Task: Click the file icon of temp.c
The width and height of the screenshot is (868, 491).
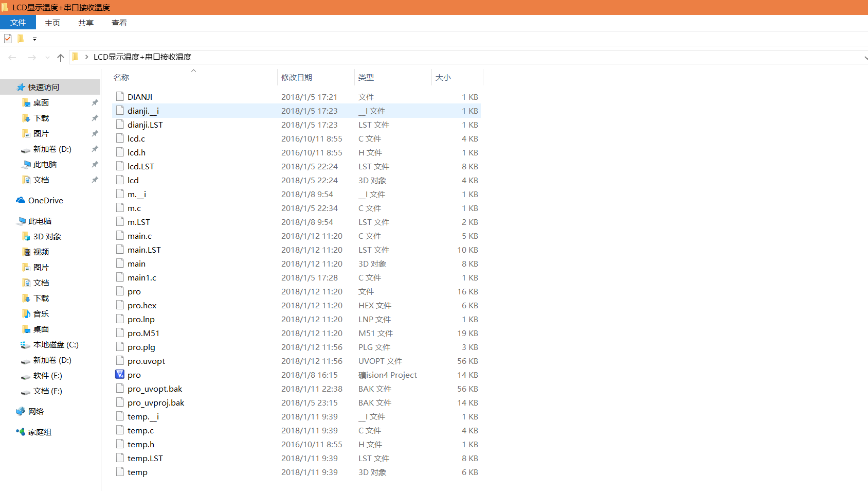Action: pos(120,430)
